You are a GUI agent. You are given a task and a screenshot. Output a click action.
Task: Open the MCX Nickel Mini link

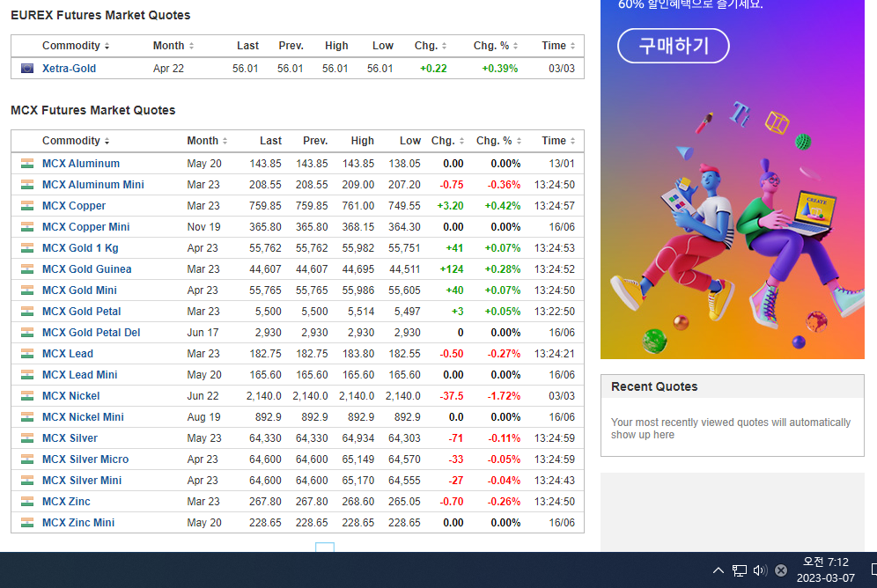coord(83,417)
